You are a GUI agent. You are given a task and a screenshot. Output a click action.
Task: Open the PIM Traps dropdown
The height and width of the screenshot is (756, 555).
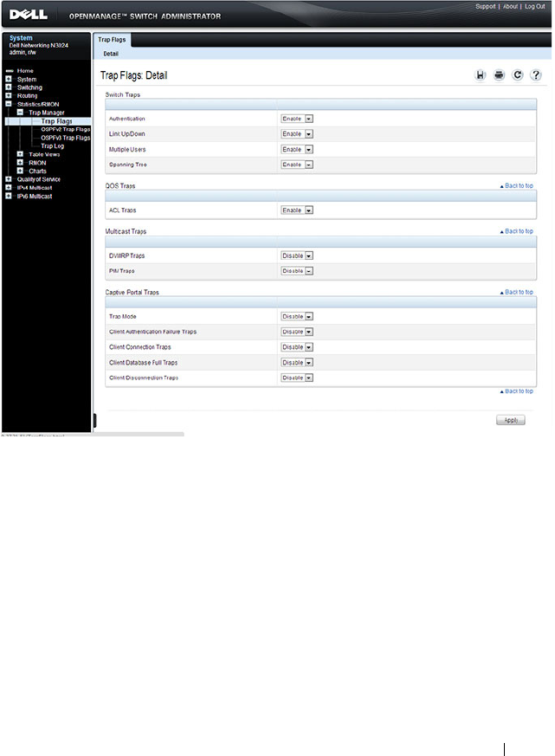tap(297, 271)
